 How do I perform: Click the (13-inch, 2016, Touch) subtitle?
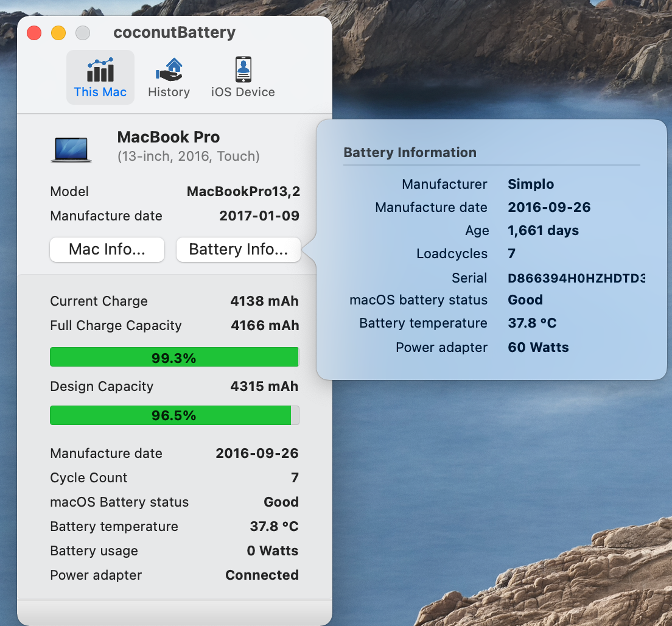pos(189,156)
